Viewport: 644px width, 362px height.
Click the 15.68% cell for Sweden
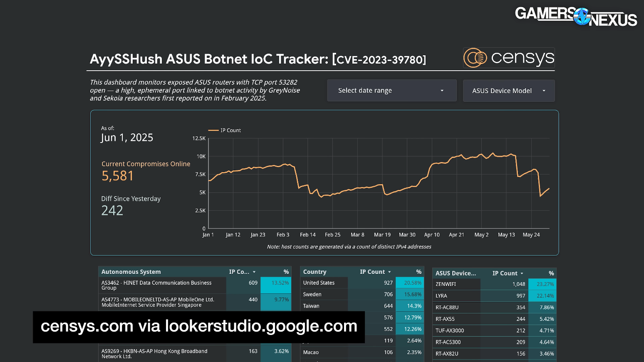pyautogui.click(x=410, y=294)
